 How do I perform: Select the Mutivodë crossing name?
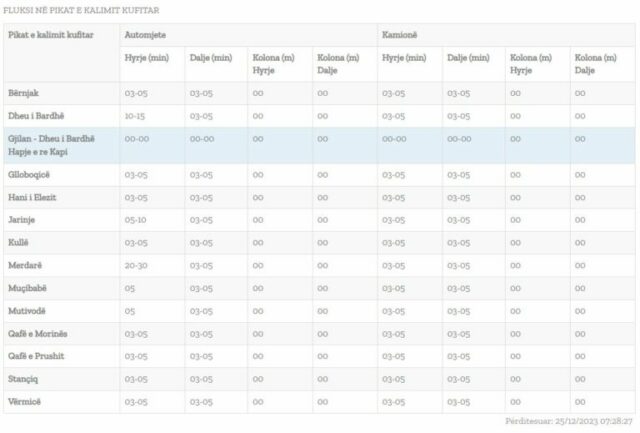pos(28,310)
